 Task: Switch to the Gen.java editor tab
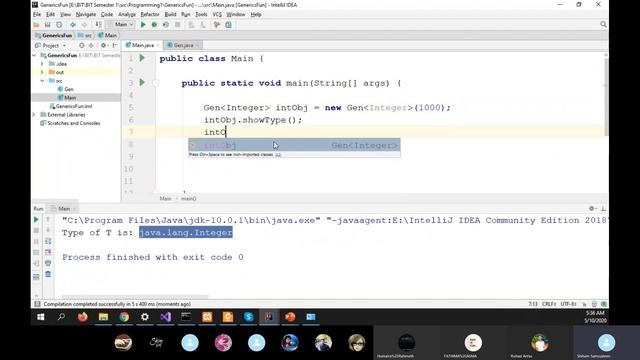coord(183,45)
